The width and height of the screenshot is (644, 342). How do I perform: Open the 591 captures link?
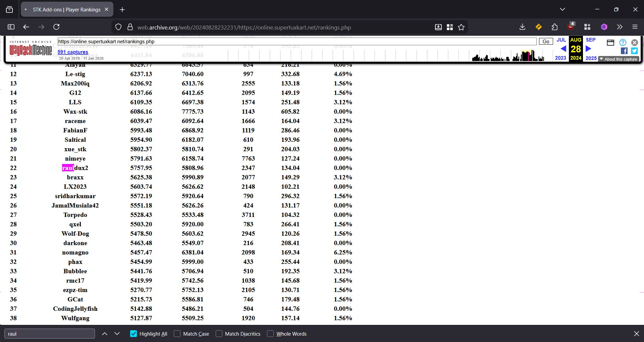point(73,52)
